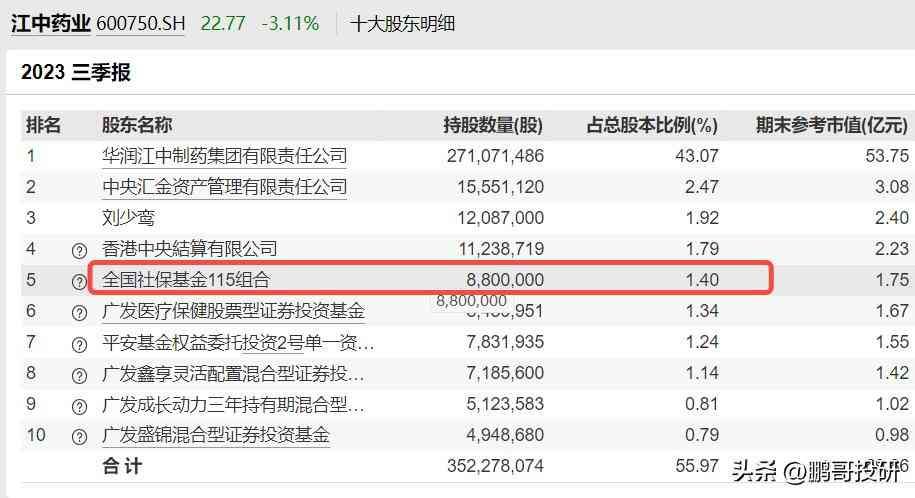This screenshot has height=498, width=915.
Task: Sort by 占总股本比例(%) column header
Action: point(652,125)
